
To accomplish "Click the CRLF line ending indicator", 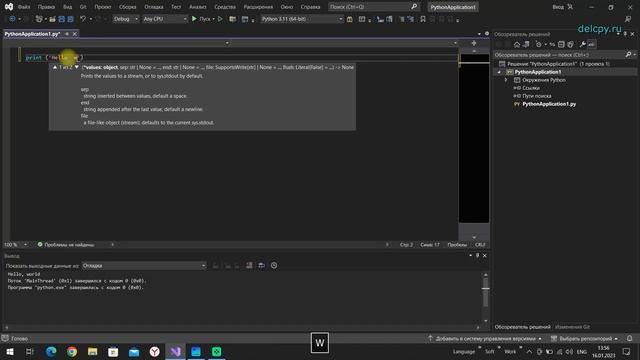I will coord(480,244).
